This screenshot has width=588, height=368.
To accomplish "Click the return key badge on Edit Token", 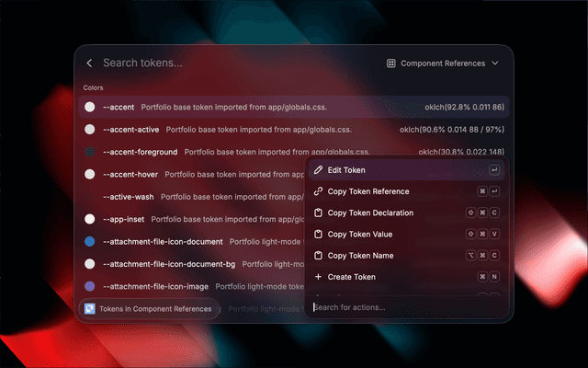I will (x=494, y=170).
